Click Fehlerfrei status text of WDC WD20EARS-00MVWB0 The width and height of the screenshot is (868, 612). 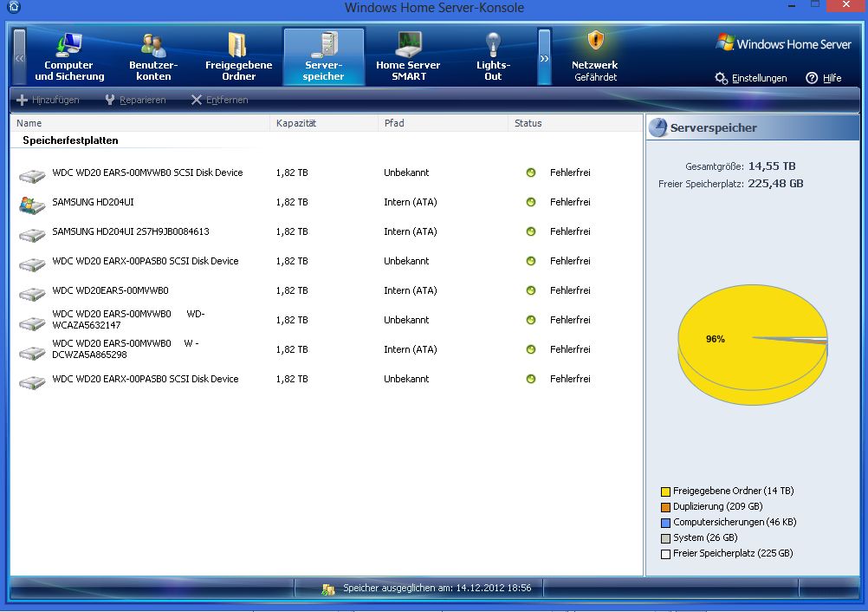tap(570, 290)
